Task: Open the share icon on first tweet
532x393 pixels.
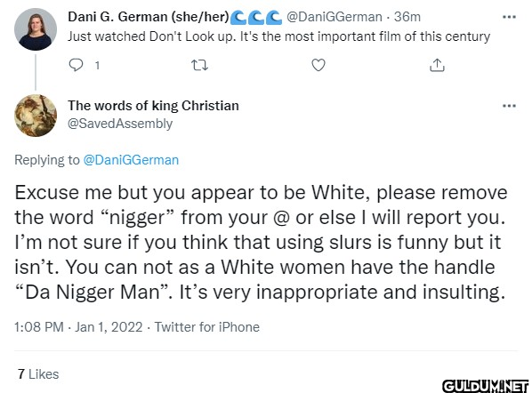Action: 437,65
